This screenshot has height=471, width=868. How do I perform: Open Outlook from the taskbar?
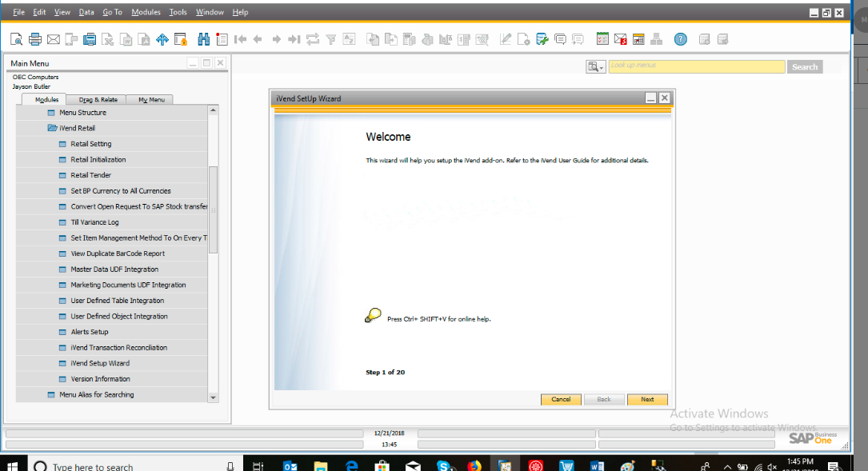[290, 466]
